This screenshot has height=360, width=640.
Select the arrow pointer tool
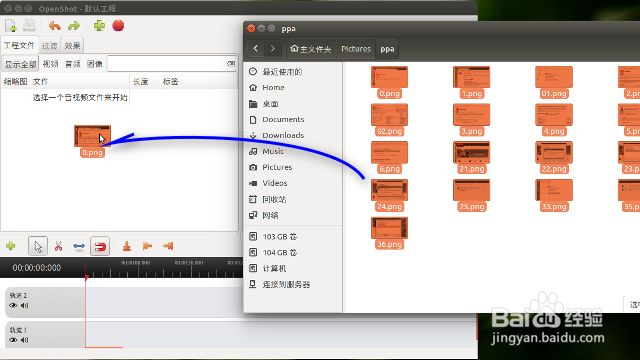[38, 246]
